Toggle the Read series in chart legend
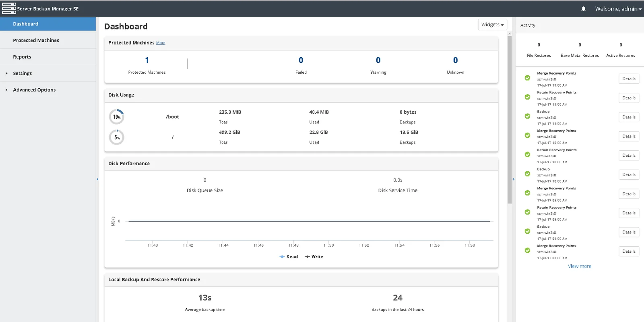The width and height of the screenshot is (644, 322). (x=289, y=257)
